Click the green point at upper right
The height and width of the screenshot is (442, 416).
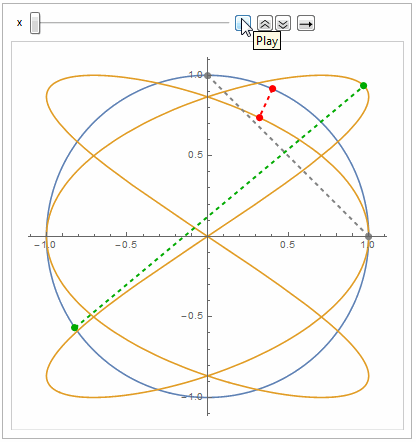(x=364, y=86)
